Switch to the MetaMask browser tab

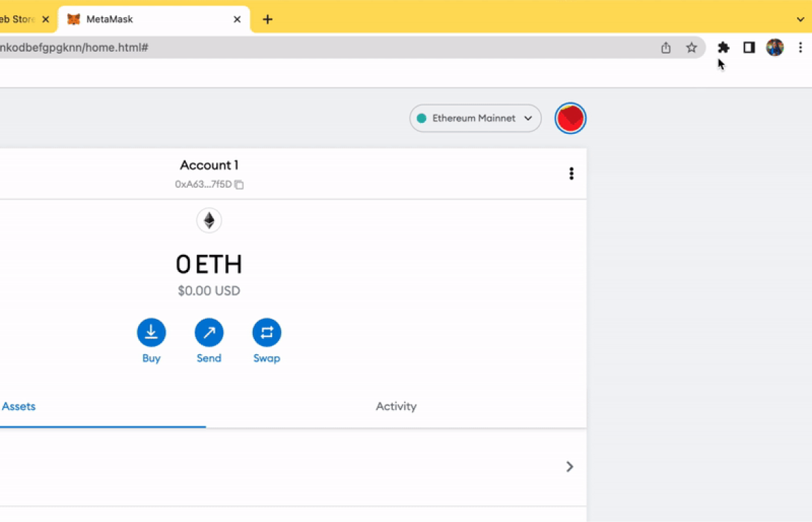pyautogui.click(x=154, y=19)
